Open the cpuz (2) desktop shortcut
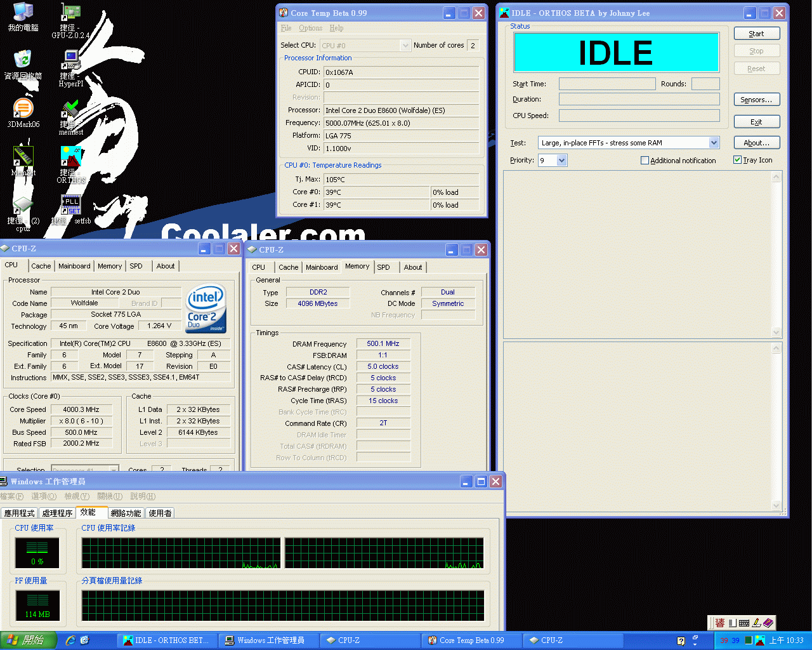The width and height of the screenshot is (812, 650). 23,213
